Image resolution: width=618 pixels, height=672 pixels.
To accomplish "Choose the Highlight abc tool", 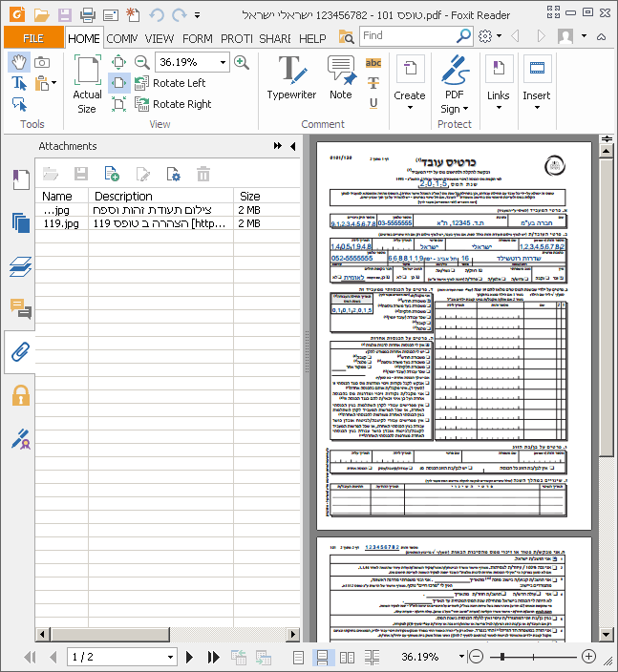I will 373,63.
